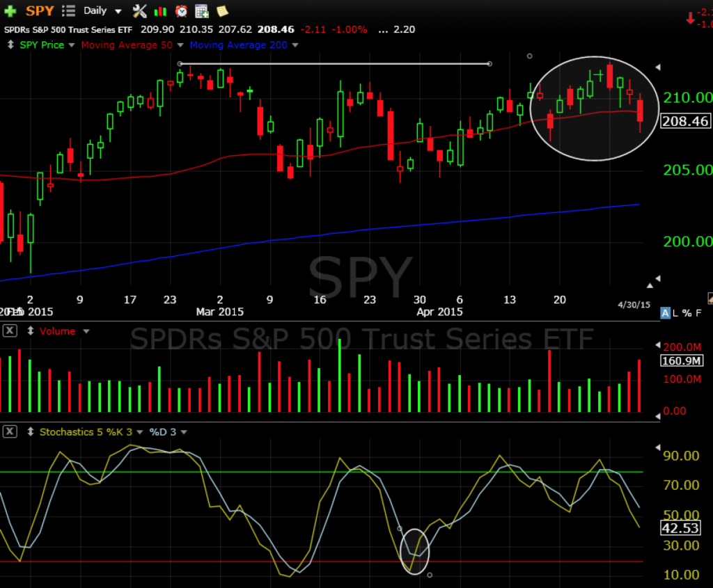Image resolution: width=713 pixels, height=588 pixels.
Task: Click the red down arrow change indicator
Action: (691, 18)
